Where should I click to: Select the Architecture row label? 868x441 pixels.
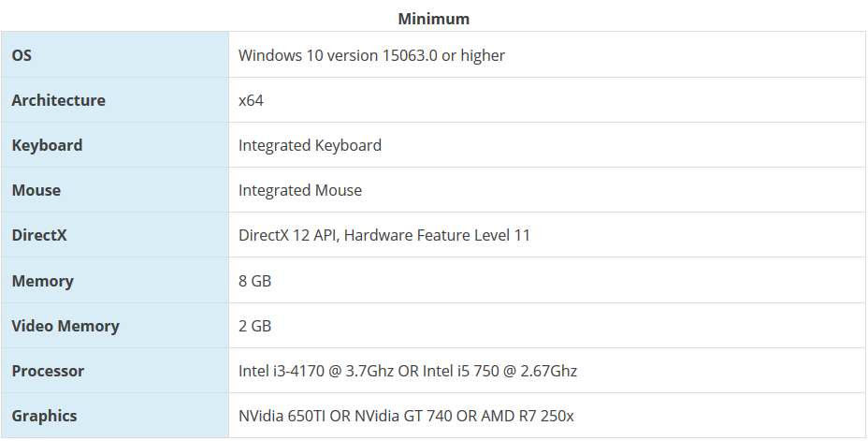tap(58, 100)
